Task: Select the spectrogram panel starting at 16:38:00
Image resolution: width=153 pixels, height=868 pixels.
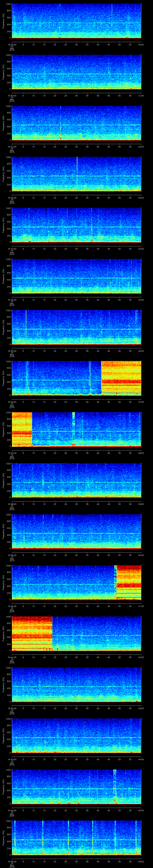Action: point(76,480)
